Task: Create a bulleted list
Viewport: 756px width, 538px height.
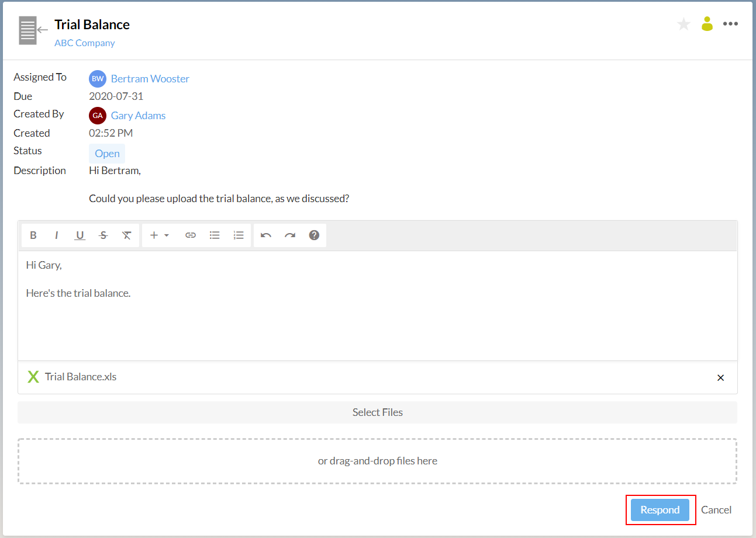Action: [x=215, y=235]
